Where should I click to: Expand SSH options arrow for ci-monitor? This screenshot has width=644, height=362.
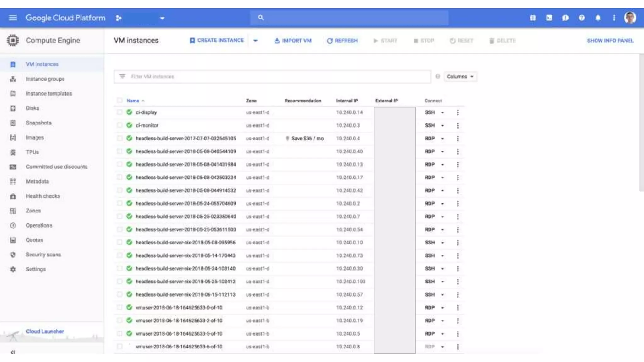pos(442,125)
